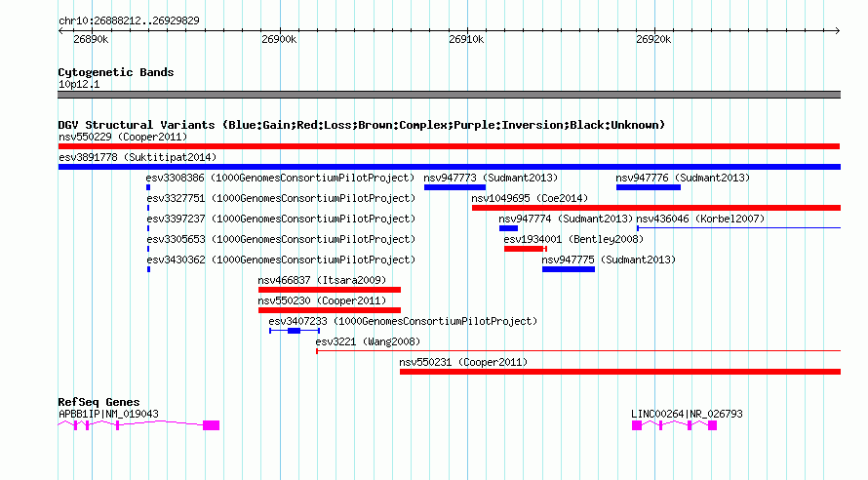868x480 pixels.
Task: Click the nsv550231 (Cooper2011) label
Action: (463, 362)
